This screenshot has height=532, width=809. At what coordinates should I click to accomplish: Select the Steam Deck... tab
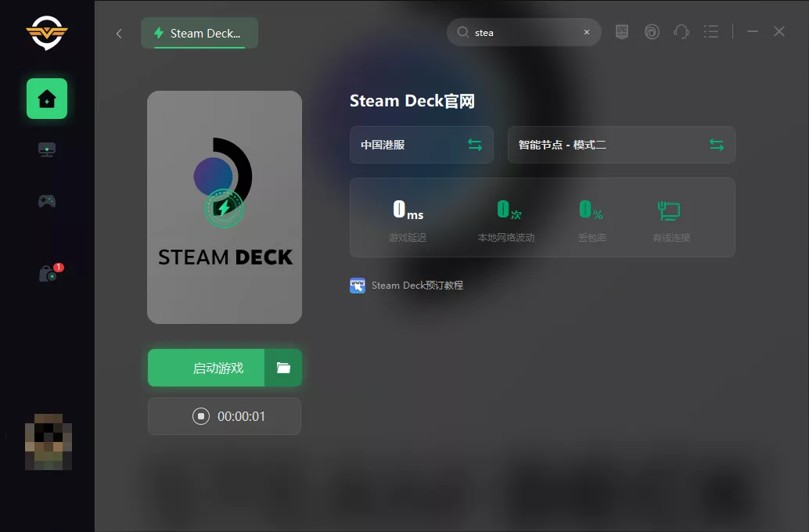point(200,33)
